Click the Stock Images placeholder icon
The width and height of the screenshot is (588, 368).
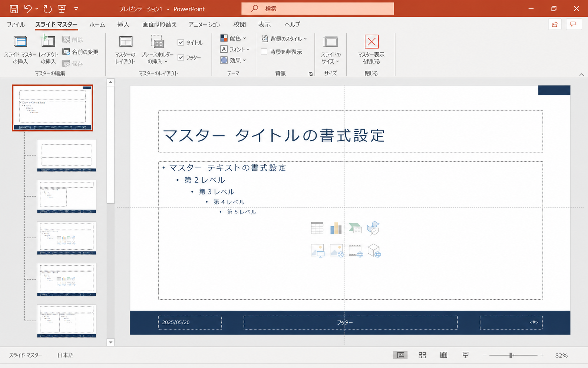336,250
